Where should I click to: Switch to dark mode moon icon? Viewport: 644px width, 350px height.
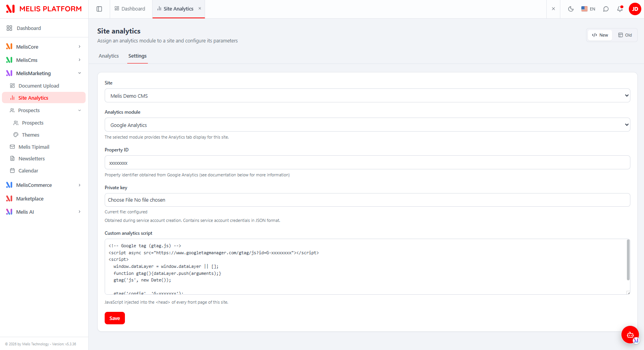pos(571,9)
